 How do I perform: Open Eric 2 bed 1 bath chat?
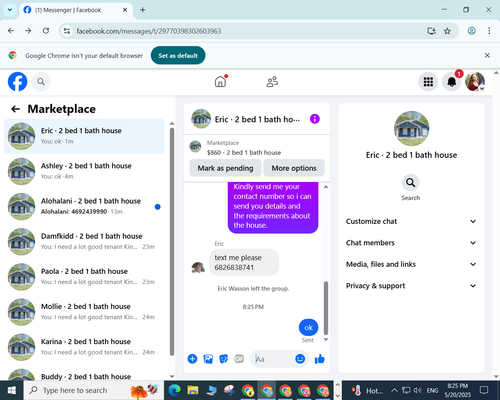coord(84,136)
